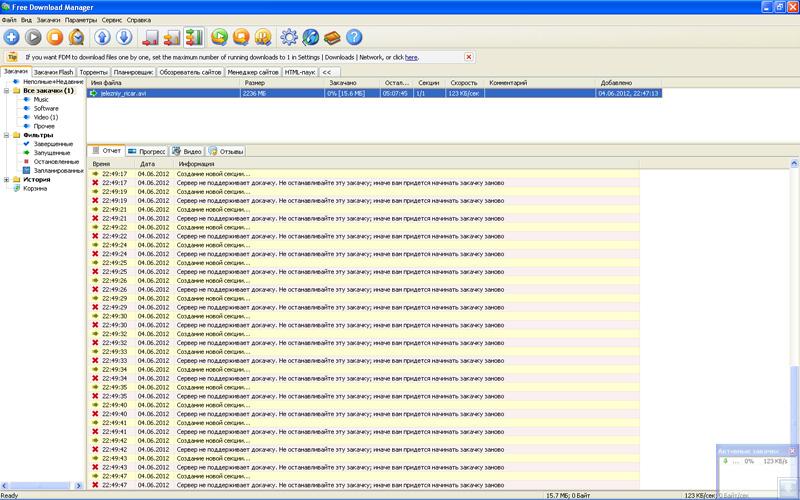Select the jelezniy_ricar.avi download row
The width and height of the screenshot is (800, 500).
(374, 93)
